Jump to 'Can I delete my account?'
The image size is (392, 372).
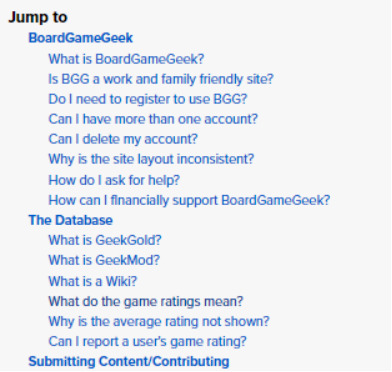tap(123, 139)
